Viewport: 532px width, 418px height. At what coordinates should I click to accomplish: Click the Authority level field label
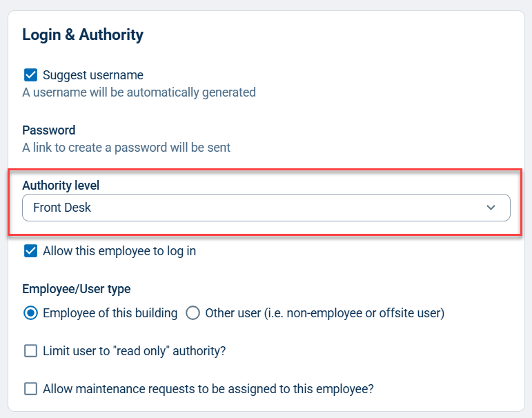pyautogui.click(x=61, y=186)
